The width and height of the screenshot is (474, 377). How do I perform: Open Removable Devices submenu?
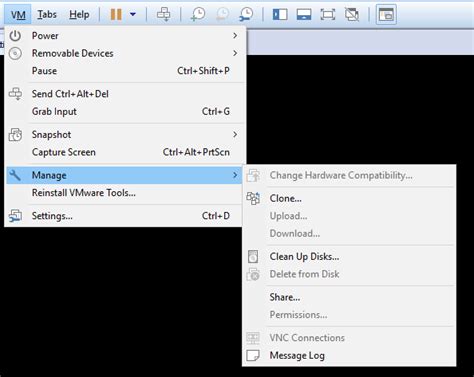pyautogui.click(x=125, y=53)
